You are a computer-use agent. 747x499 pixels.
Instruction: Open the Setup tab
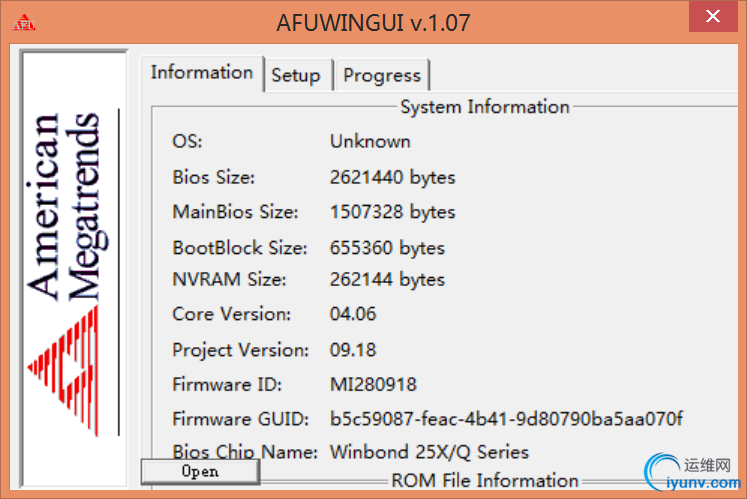point(295,75)
